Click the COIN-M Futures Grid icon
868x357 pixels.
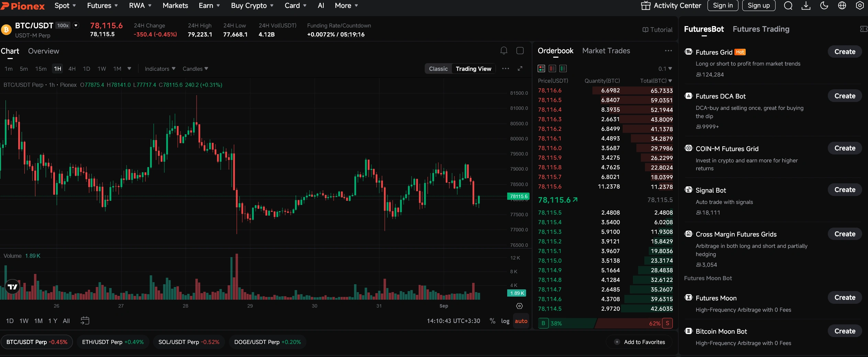coord(689,148)
